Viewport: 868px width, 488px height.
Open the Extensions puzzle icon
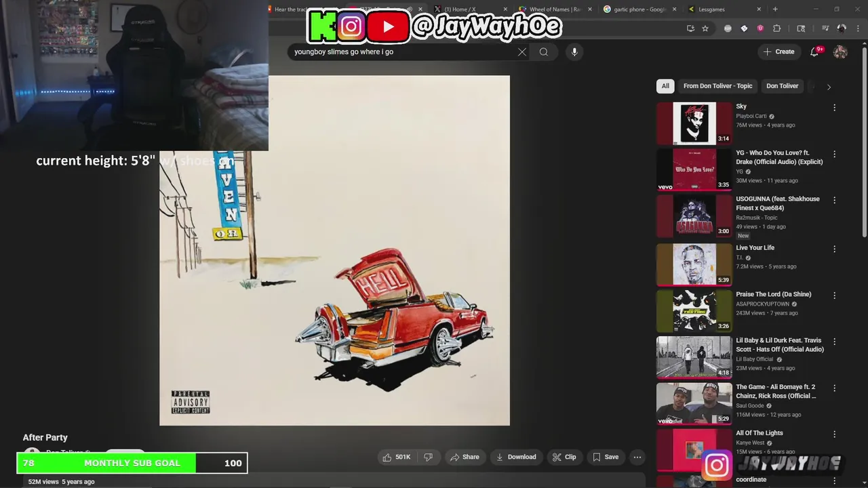click(x=777, y=28)
